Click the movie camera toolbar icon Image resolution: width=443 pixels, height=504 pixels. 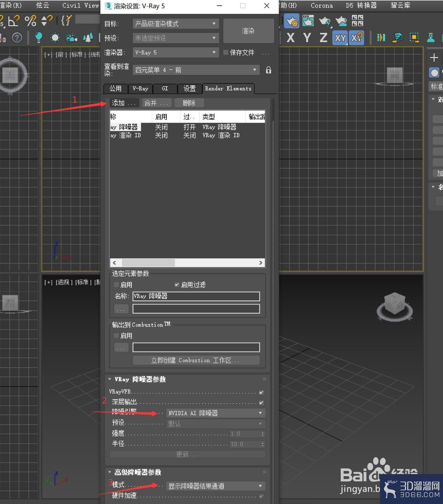point(72,38)
